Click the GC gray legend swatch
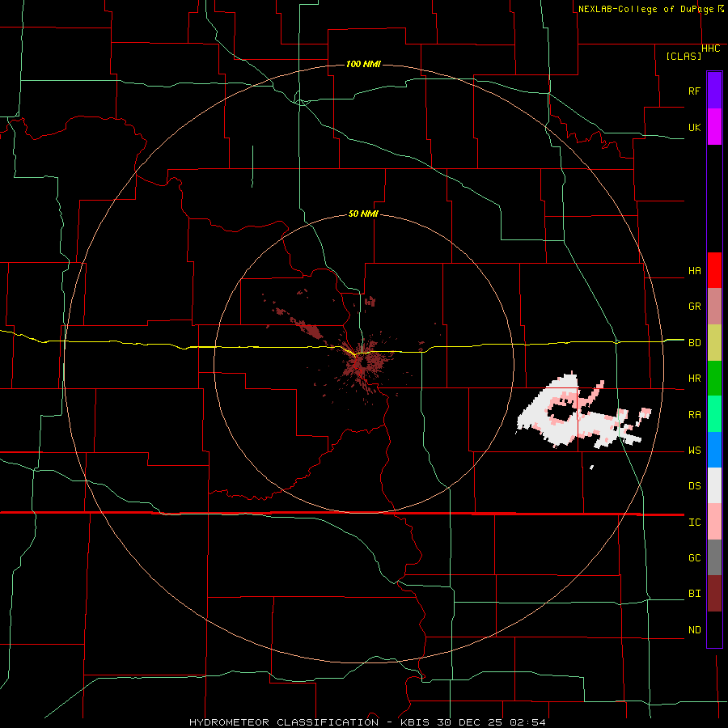Image resolution: width=728 pixels, height=728 pixels. (714, 557)
